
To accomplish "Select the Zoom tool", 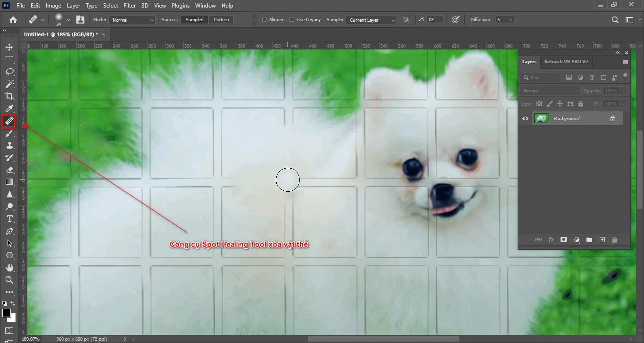I will tap(9, 280).
